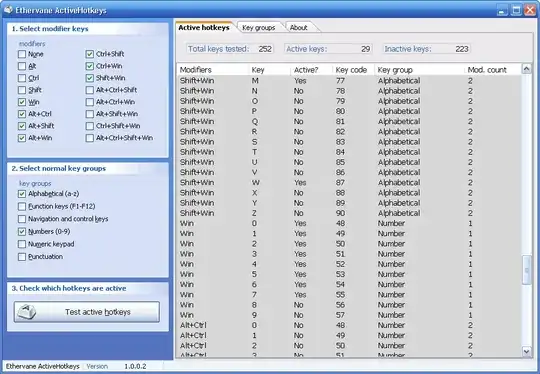Enable the Ctrl+Shift+Win modifier
Screen dimensions: 540x374
(90, 126)
